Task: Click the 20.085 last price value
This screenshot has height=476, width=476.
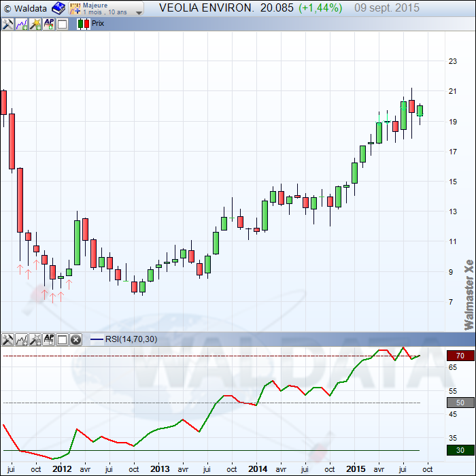Action: click(x=277, y=8)
